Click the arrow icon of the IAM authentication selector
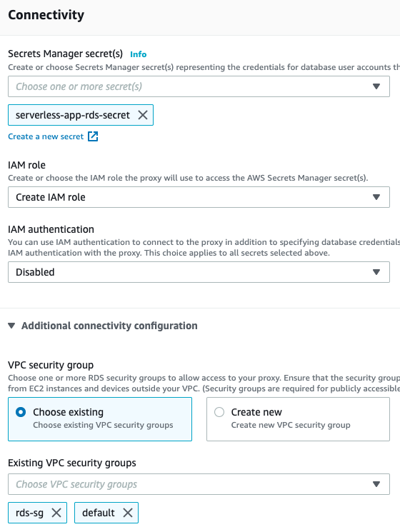400x532 pixels. click(x=376, y=272)
